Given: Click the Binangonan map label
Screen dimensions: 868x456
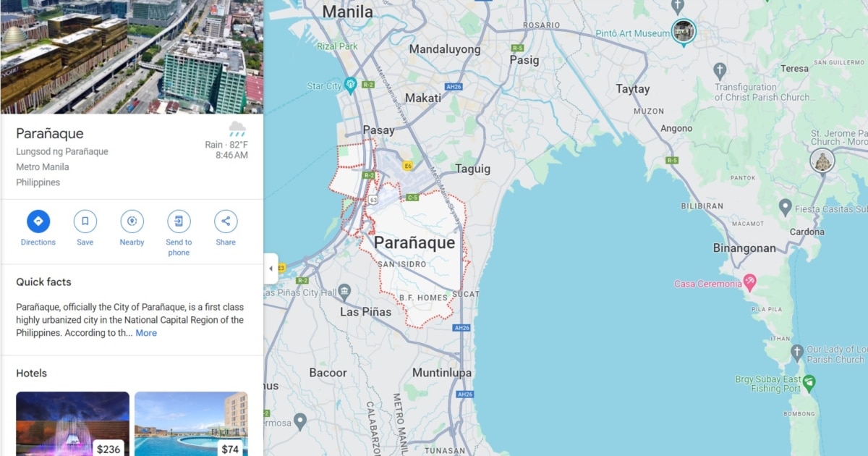Looking at the screenshot, I should pos(744,248).
